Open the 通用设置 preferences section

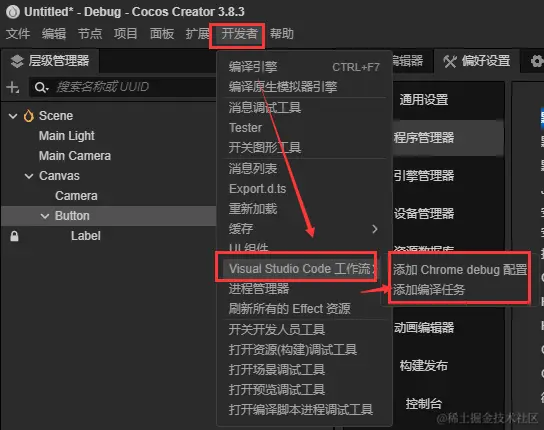pyautogui.click(x=424, y=100)
